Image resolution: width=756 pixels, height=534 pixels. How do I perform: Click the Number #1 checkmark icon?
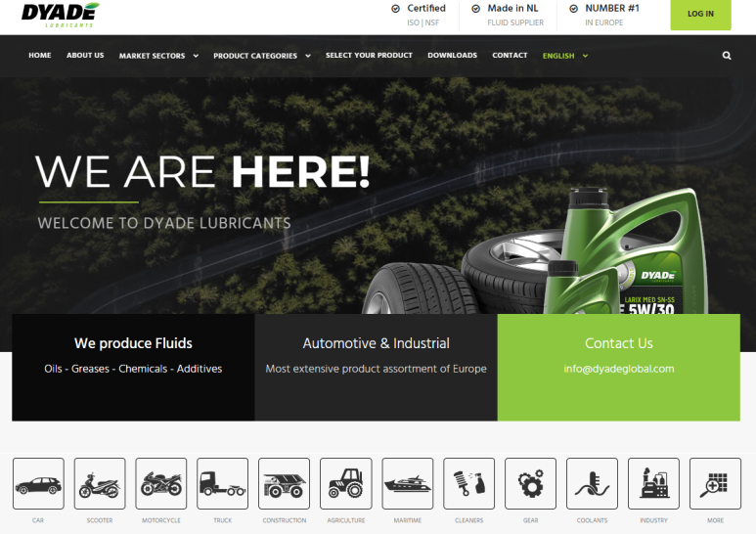pyautogui.click(x=574, y=9)
